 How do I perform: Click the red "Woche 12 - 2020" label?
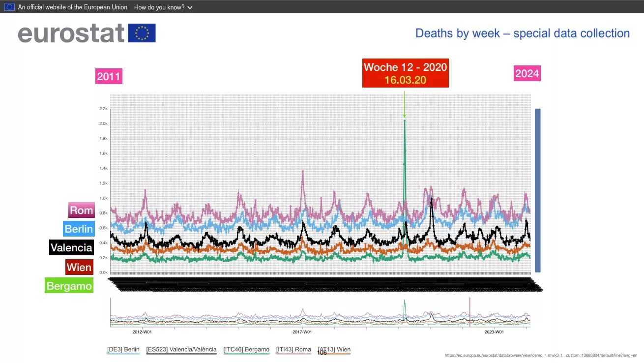405,73
